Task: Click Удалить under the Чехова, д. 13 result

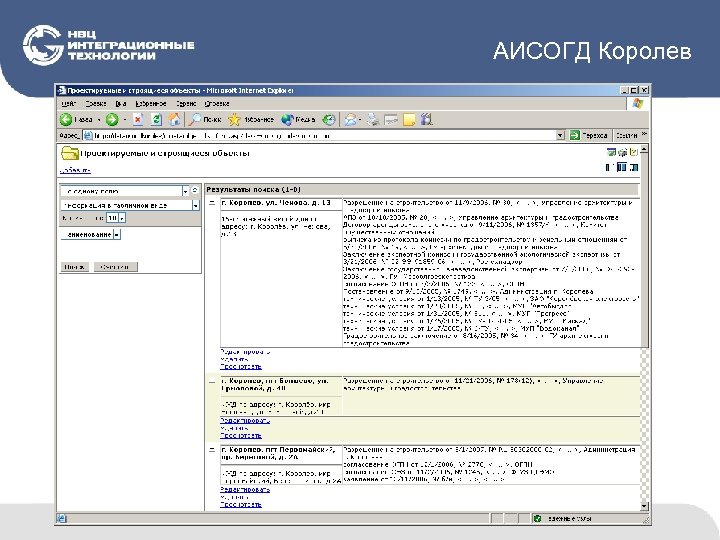Action: tap(234, 359)
